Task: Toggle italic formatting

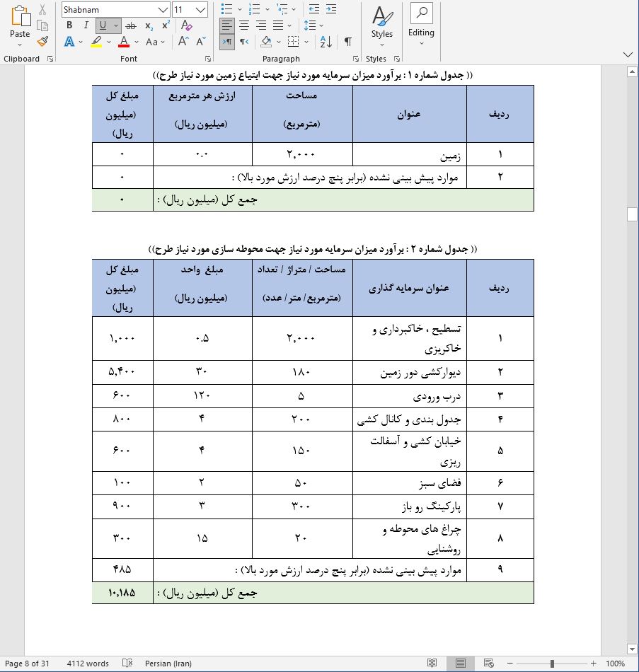Action: tap(85, 25)
